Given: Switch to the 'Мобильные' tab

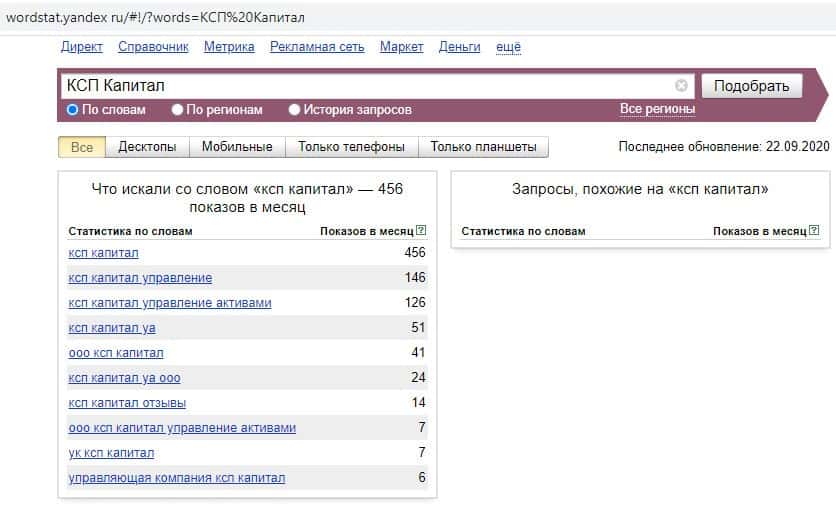Looking at the screenshot, I should click(x=237, y=147).
